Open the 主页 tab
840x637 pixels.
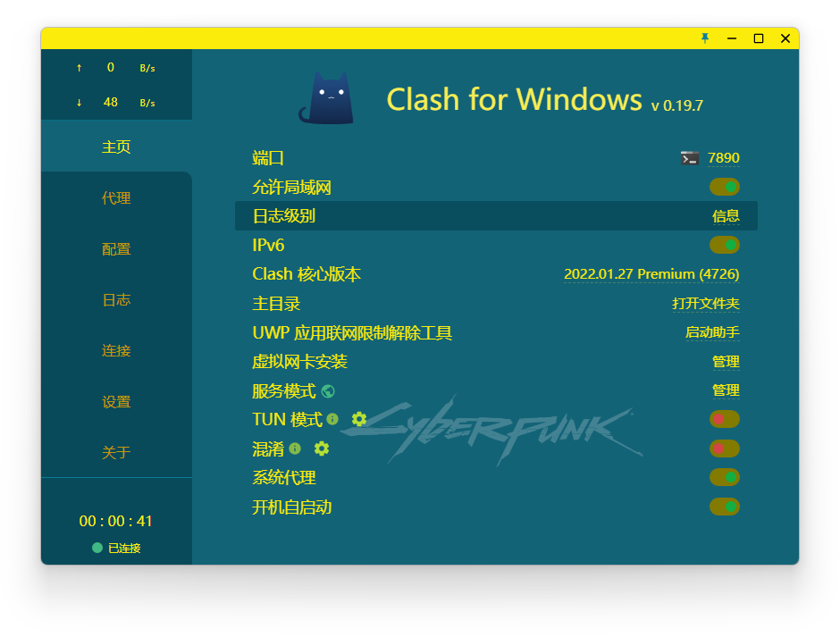(116, 147)
